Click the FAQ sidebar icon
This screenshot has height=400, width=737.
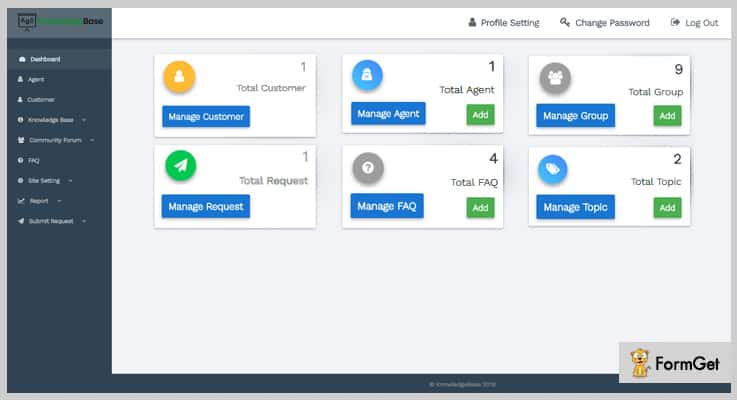[x=20, y=160]
